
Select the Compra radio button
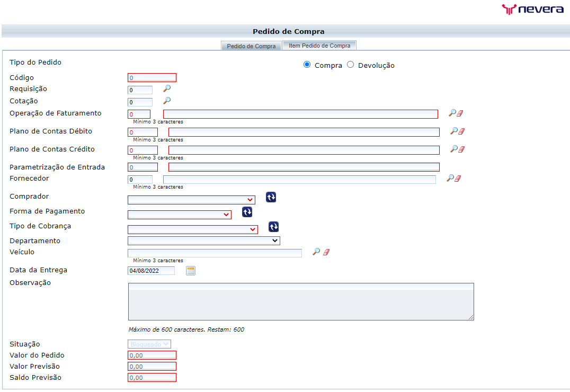(307, 64)
